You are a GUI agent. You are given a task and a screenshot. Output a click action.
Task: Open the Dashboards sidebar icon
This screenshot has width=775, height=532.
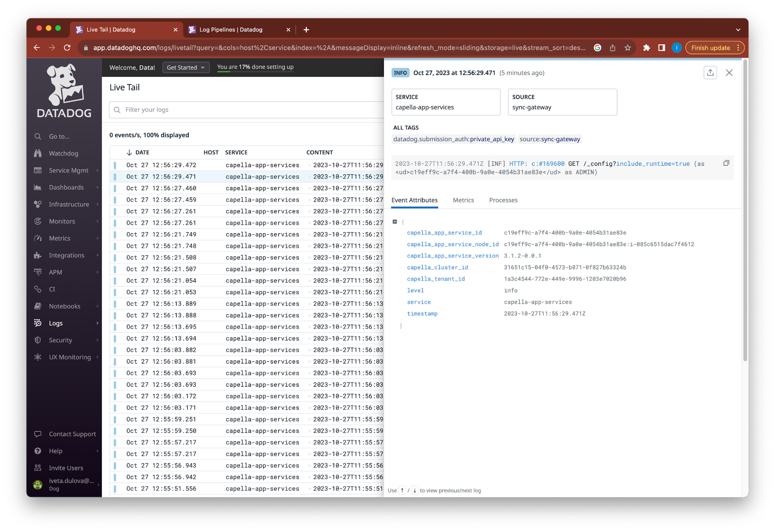(x=38, y=187)
